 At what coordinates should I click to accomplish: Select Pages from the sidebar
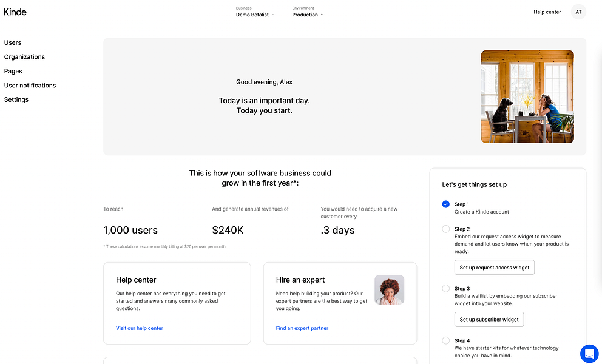pyautogui.click(x=13, y=71)
